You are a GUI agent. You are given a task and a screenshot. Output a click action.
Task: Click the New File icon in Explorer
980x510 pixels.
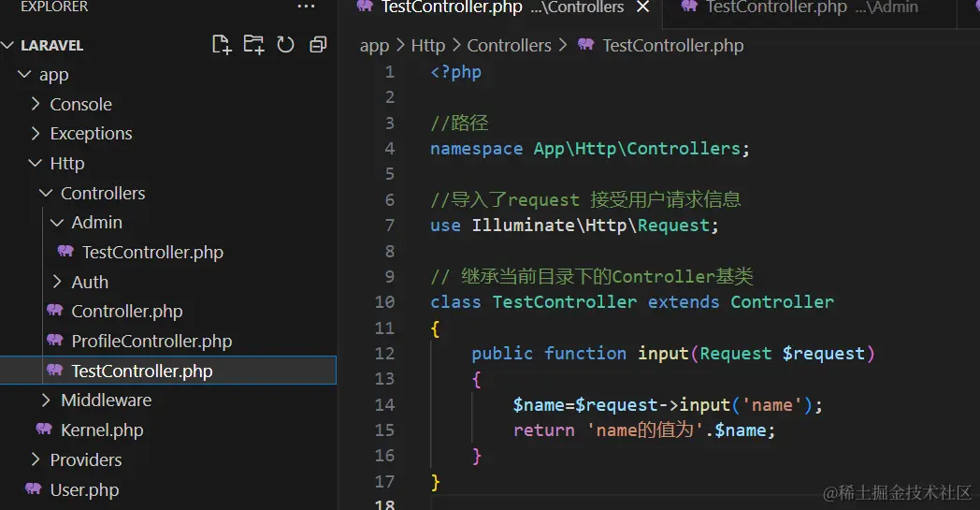(x=222, y=44)
